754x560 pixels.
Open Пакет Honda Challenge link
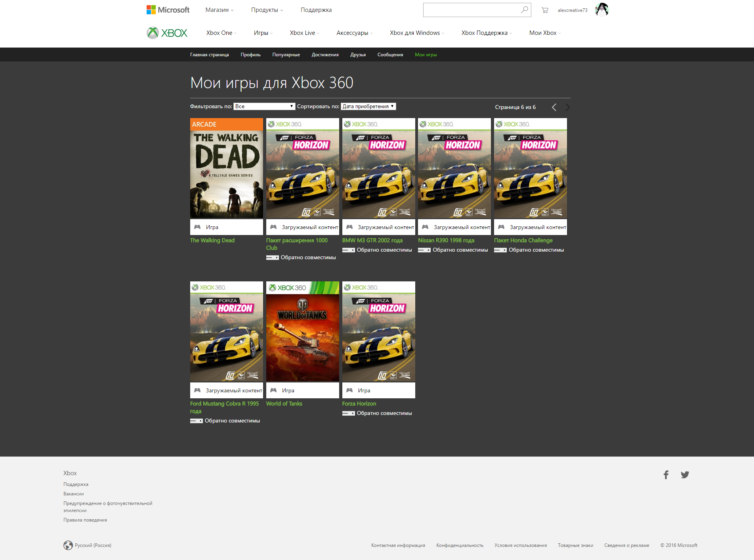[523, 240]
